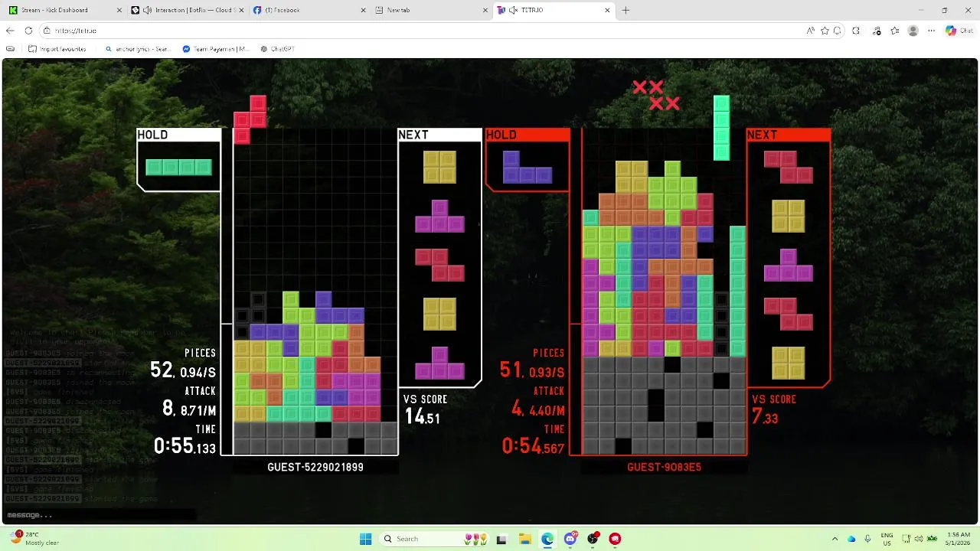Close the Stream - Kick Dashboard tab
Image resolution: width=980 pixels, height=551 pixels.
click(x=119, y=10)
